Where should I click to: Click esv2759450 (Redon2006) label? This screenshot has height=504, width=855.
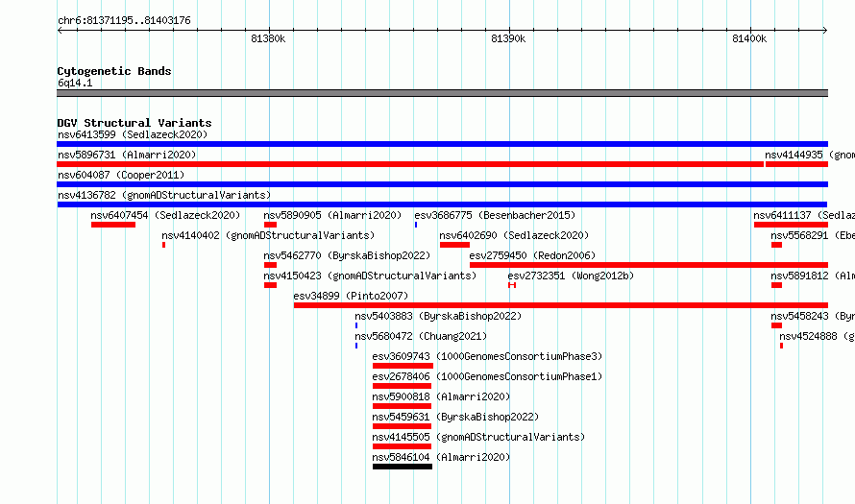532,255
